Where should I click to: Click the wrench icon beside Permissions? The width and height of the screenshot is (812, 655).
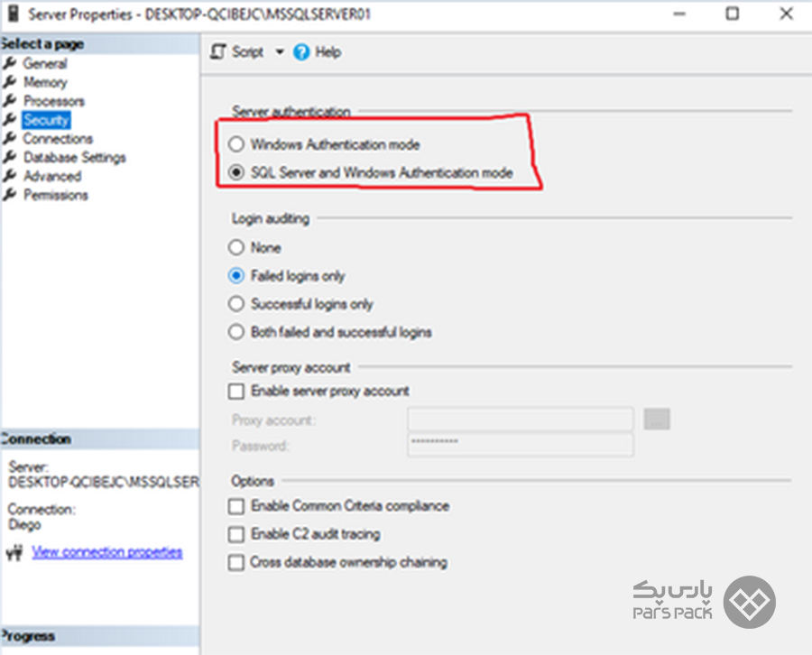(10, 195)
